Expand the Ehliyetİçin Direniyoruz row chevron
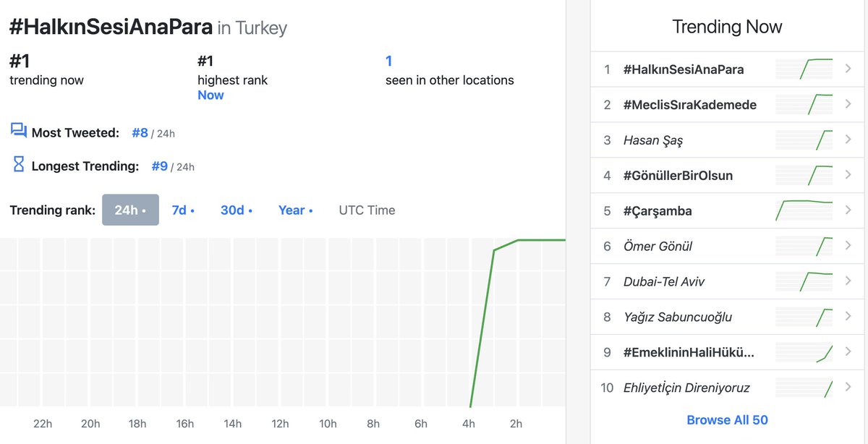 [x=848, y=388]
